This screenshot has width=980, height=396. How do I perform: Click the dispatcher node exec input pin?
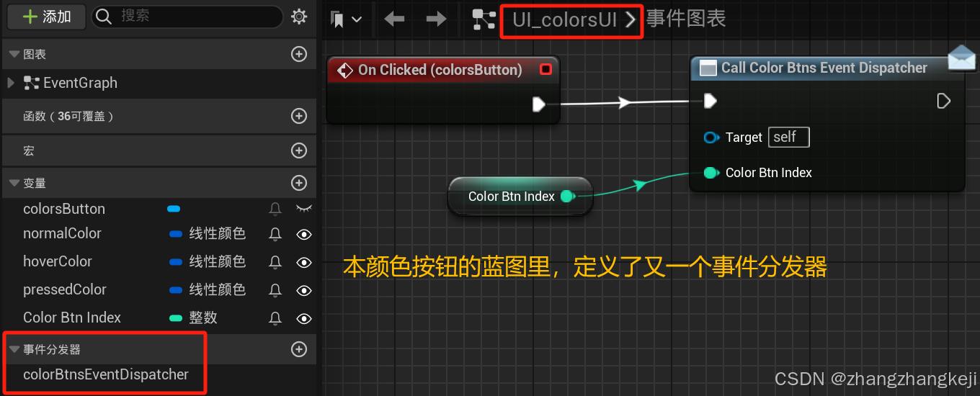(x=710, y=101)
